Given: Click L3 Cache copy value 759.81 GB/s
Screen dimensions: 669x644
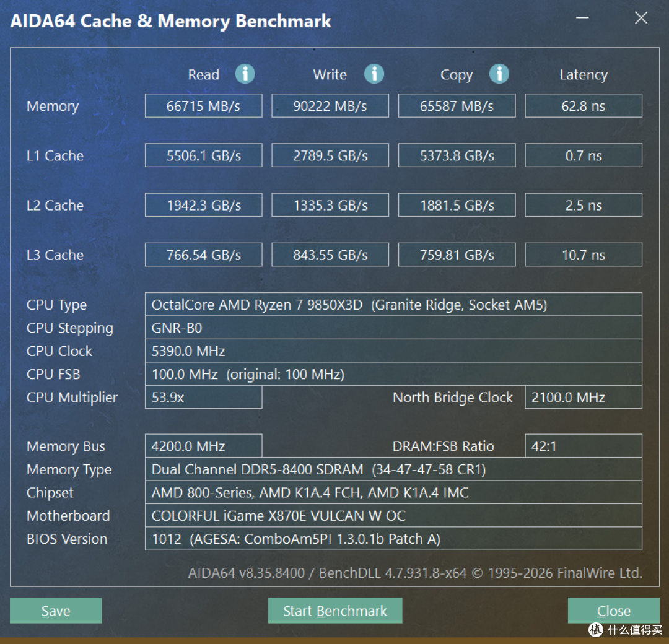Looking at the screenshot, I should tap(457, 255).
